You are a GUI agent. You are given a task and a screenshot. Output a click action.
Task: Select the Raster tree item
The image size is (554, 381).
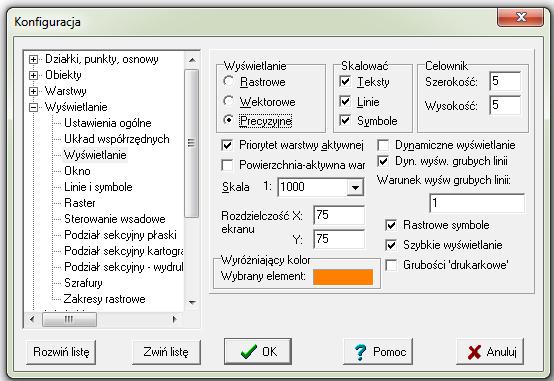tap(79, 203)
